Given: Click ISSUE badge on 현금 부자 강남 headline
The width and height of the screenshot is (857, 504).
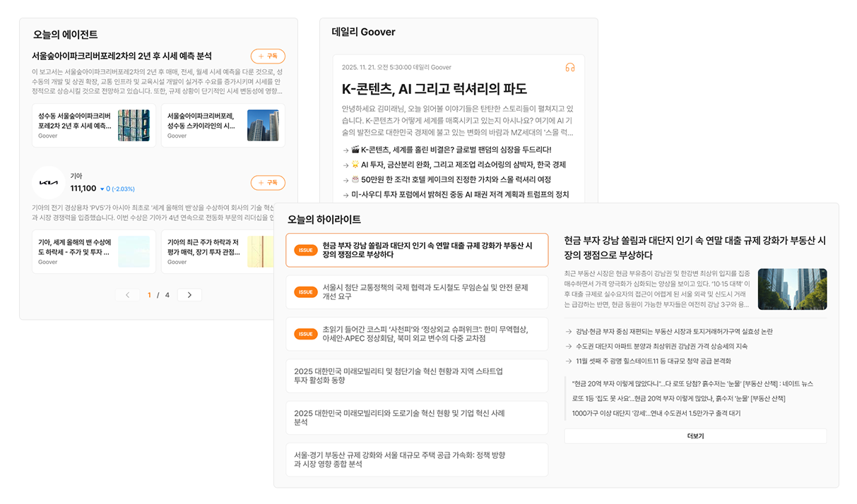Looking at the screenshot, I should point(305,249).
